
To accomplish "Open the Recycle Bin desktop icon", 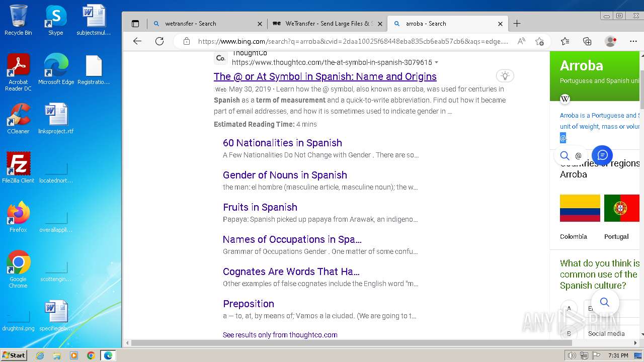I will click(18, 20).
